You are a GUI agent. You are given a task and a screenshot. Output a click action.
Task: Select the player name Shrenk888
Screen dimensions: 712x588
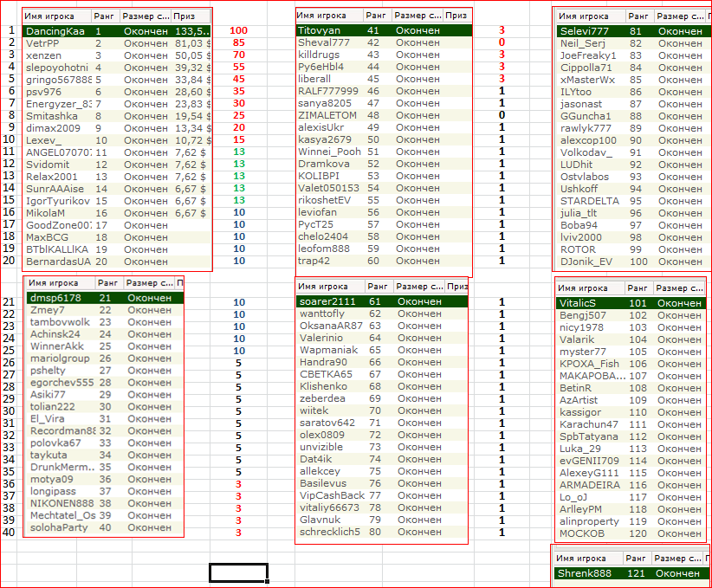point(585,573)
